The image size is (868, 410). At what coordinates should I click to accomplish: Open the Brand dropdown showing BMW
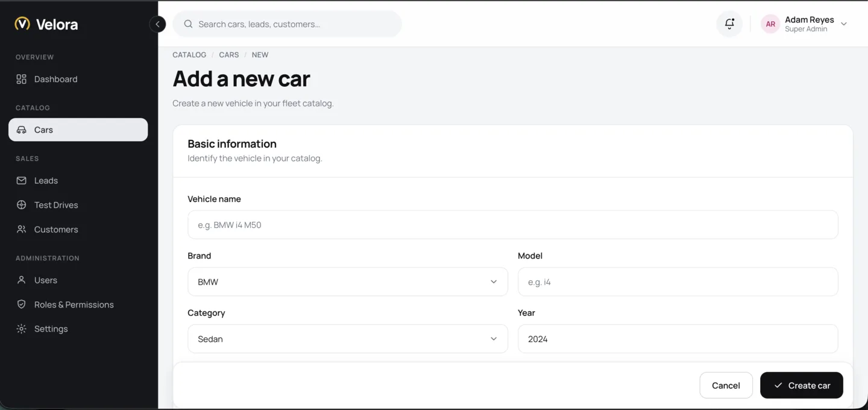(348, 282)
